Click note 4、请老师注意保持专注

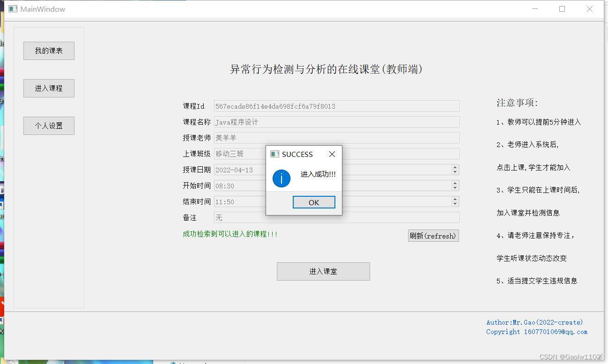point(535,235)
